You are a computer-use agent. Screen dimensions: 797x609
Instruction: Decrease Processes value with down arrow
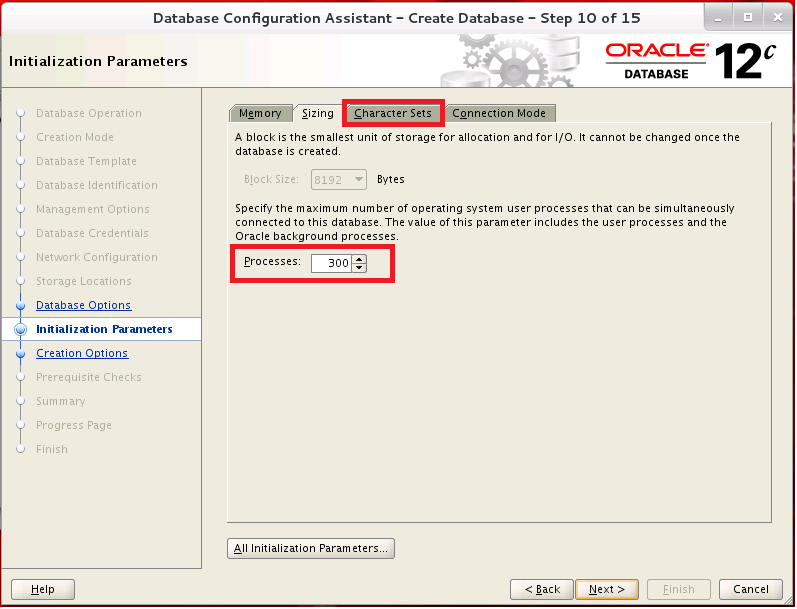coord(360,268)
